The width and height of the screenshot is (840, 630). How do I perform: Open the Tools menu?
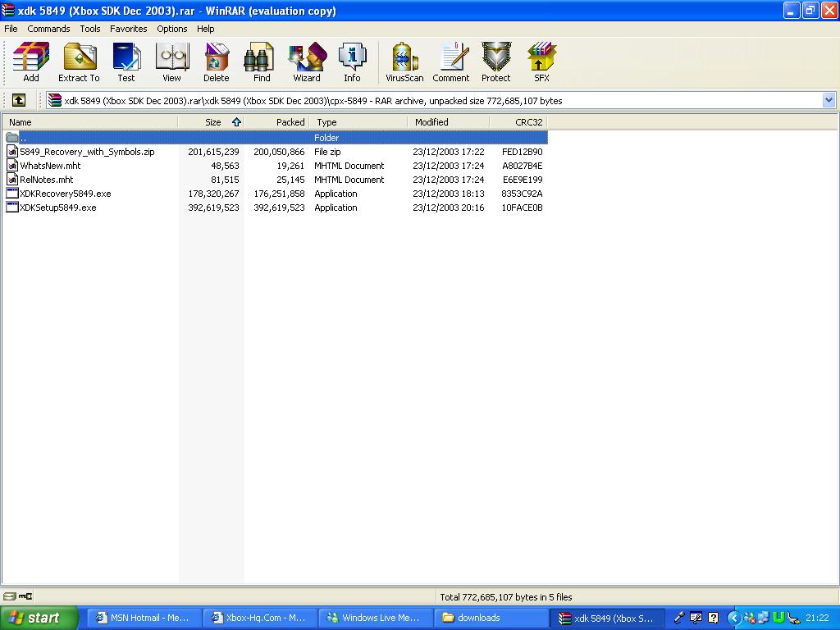point(90,29)
